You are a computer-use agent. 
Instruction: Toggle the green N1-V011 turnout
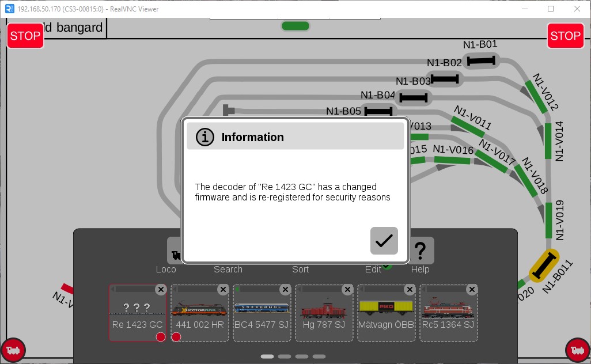tap(468, 127)
